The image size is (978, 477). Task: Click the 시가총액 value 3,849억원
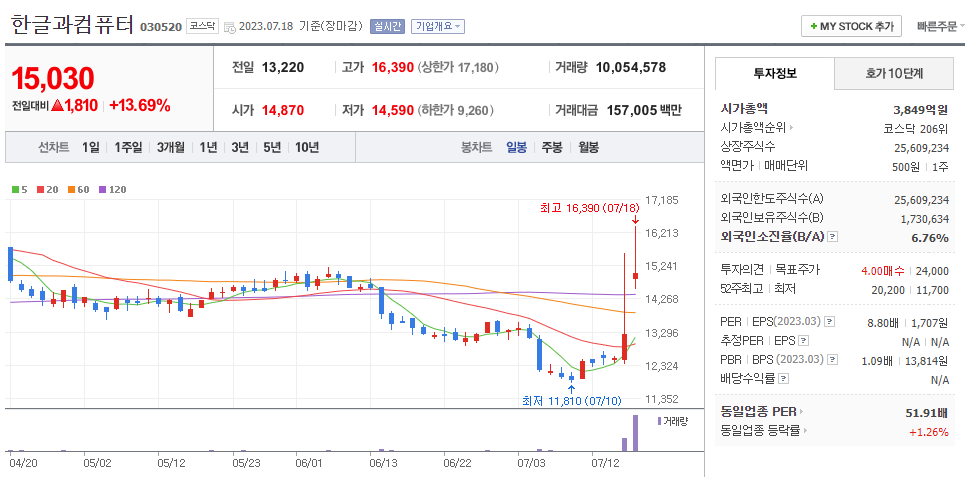921,110
